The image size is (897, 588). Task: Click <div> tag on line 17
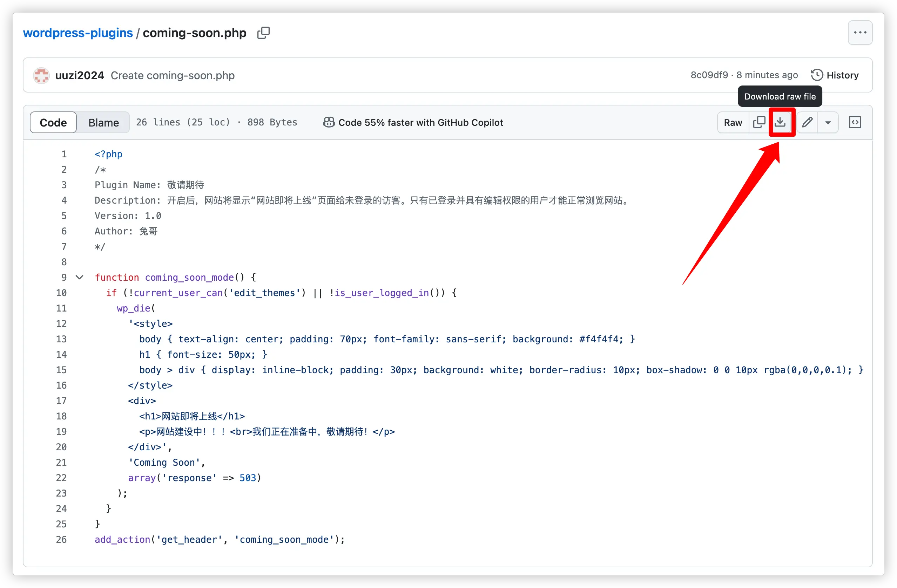point(142,401)
